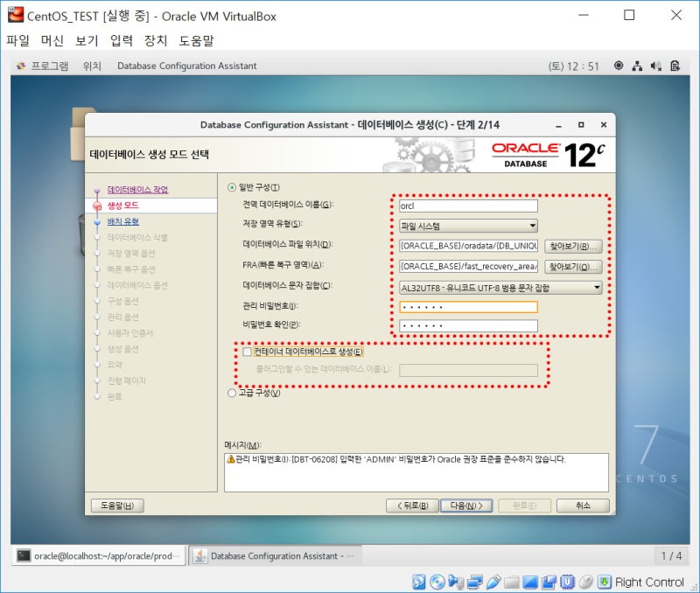Minimize the Database Configuration Assistant dialog
The image size is (700, 593).
[x=558, y=125]
